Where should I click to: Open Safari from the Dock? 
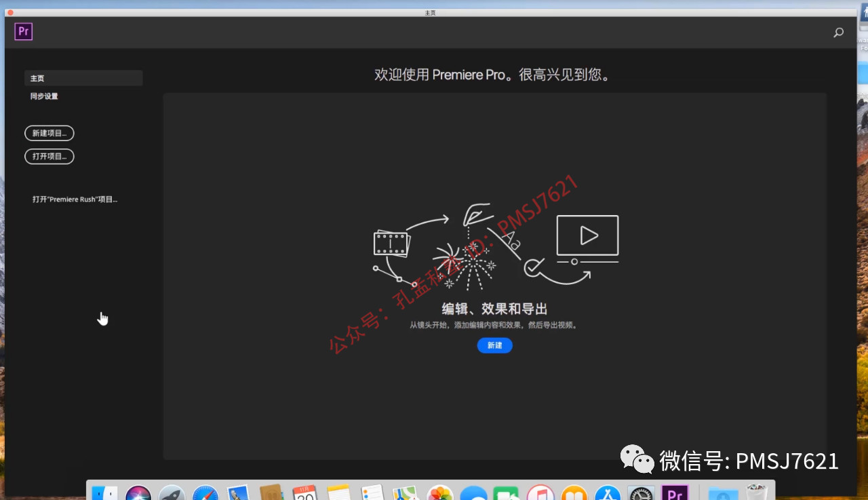[x=205, y=493]
